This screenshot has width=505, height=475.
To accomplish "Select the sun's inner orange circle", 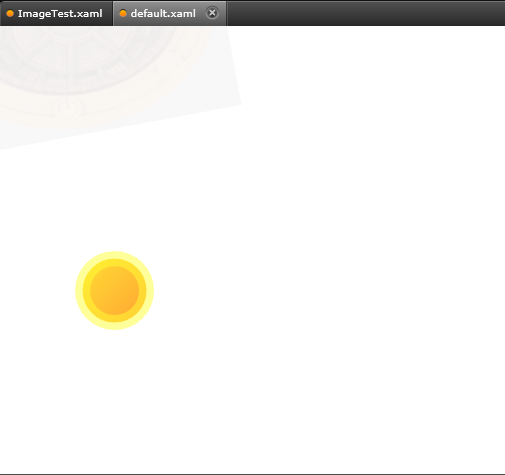I will click(x=114, y=290).
